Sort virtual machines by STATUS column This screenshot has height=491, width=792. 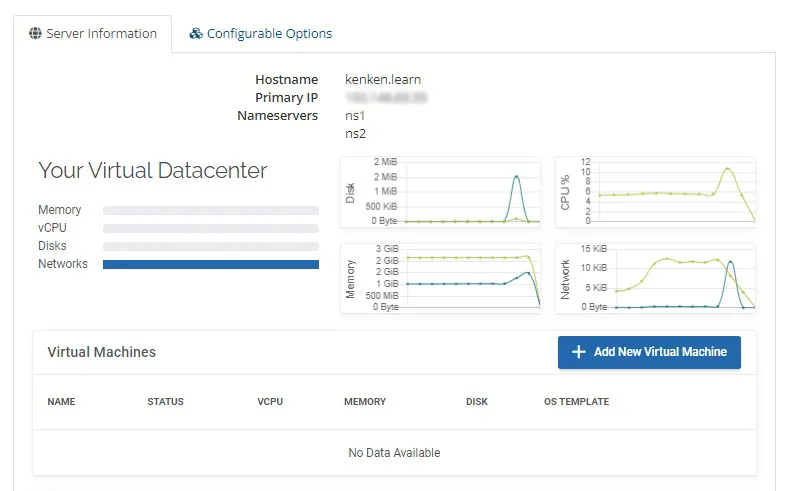point(165,402)
